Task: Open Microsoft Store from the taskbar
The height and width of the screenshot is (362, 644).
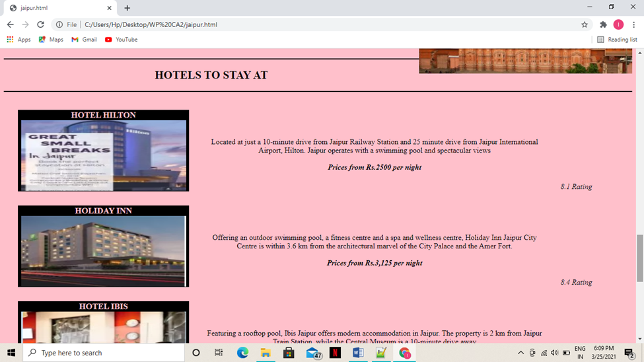Action: (289, 353)
